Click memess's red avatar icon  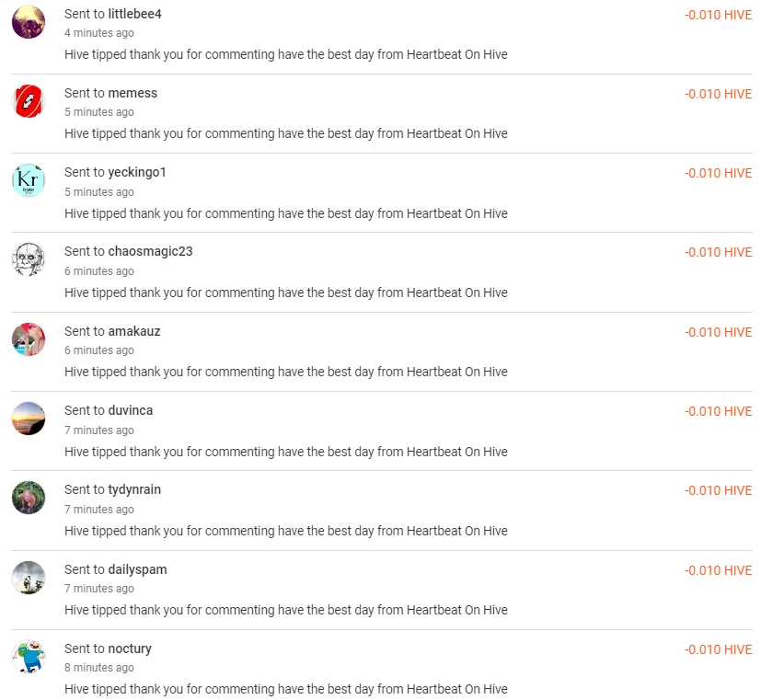pyautogui.click(x=29, y=101)
